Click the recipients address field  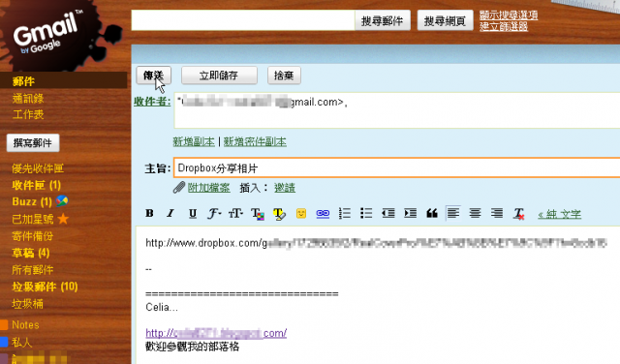pyautogui.click(x=397, y=110)
